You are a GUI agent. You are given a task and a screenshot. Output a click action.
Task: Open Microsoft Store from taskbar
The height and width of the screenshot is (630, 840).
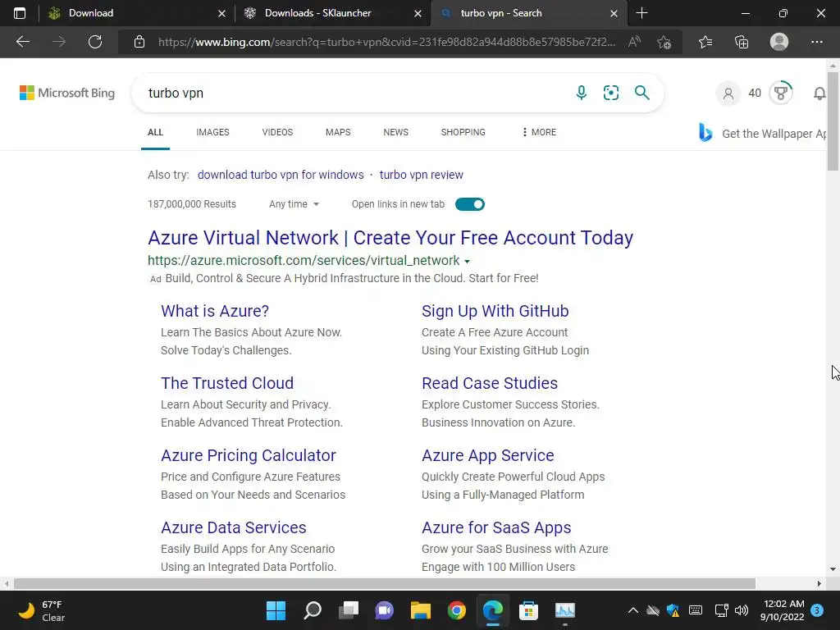[x=529, y=610]
